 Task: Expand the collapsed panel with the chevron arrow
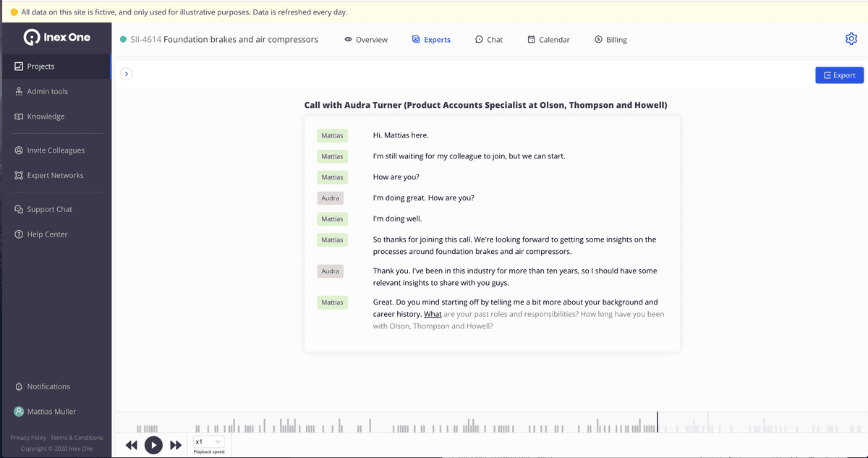click(127, 74)
